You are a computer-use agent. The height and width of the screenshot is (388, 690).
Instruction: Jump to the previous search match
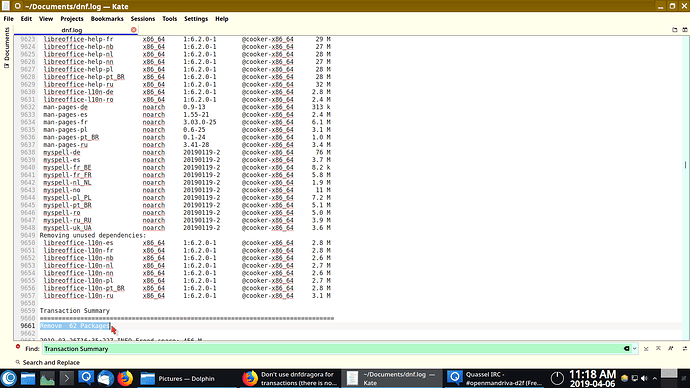coord(658,349)
